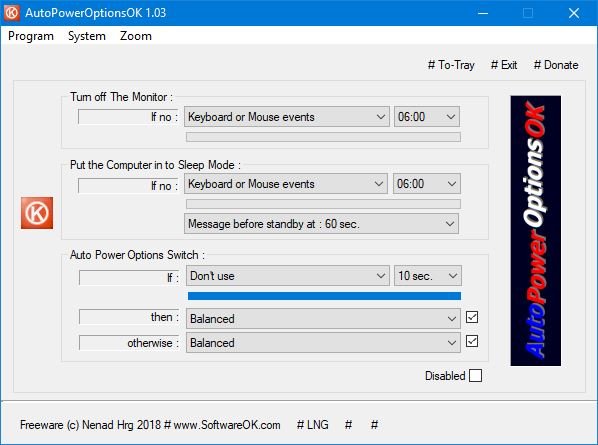Click the # To-Tray button
Image resolution: width=598 pixels, height=445 pixels.
tap(451, 65)
